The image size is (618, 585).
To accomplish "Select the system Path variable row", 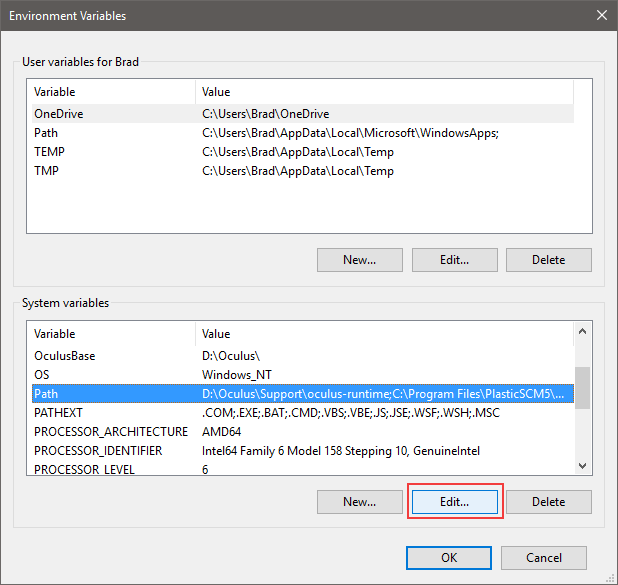I will [303, 393].
